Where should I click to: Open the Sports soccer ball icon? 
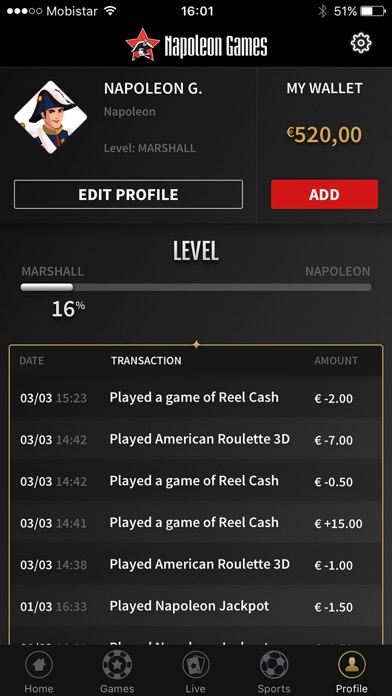(x=274, y=664)
